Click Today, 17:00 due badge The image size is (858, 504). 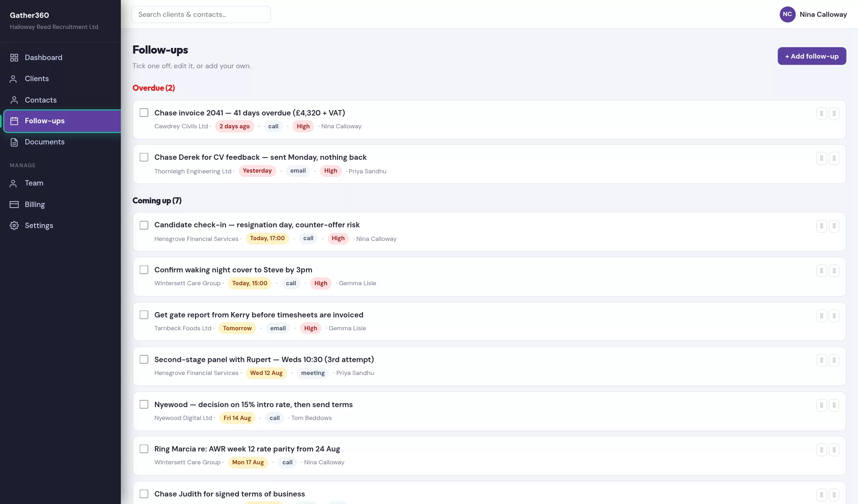point(267,238)
